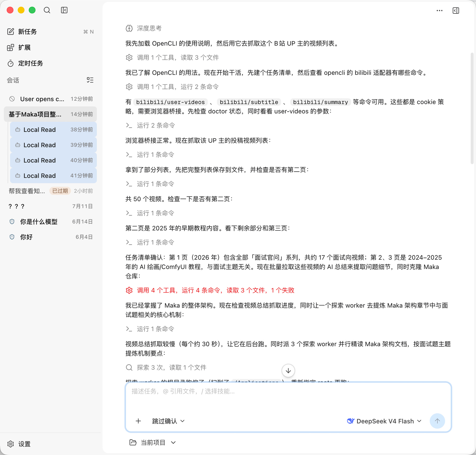Image resolution: width=476 pixels, height=455 pixels.
Task: Click the green window zoom button
Action: 32,10
